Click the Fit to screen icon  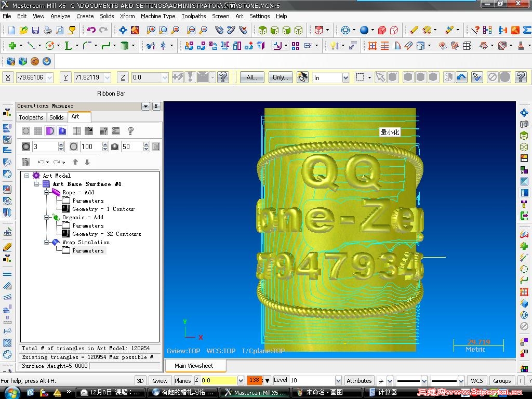pyautogui.click(x=123, y=30)
